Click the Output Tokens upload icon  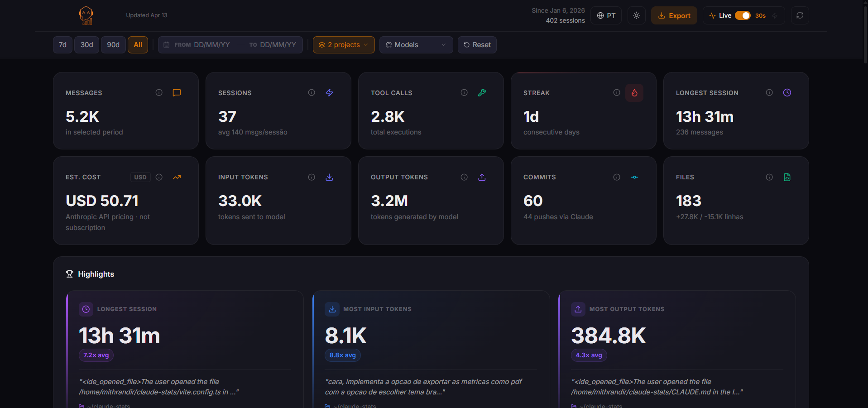(x=482, y=177)
